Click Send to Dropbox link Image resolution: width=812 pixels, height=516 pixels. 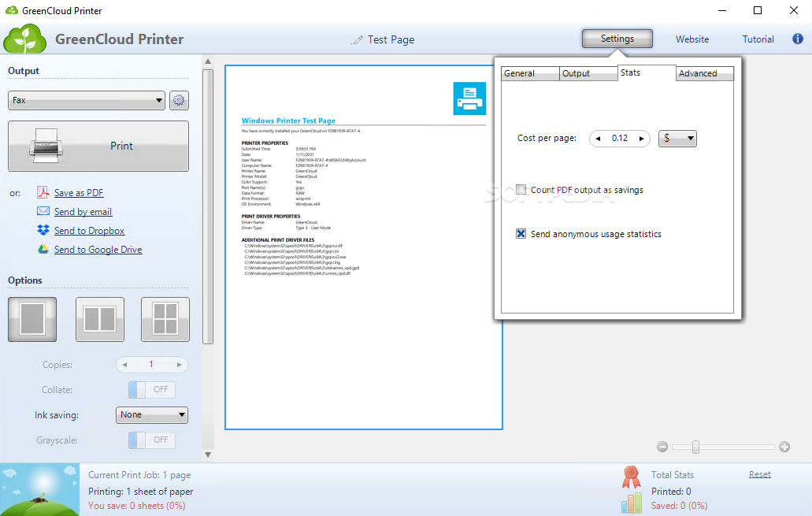coord(89,231)
